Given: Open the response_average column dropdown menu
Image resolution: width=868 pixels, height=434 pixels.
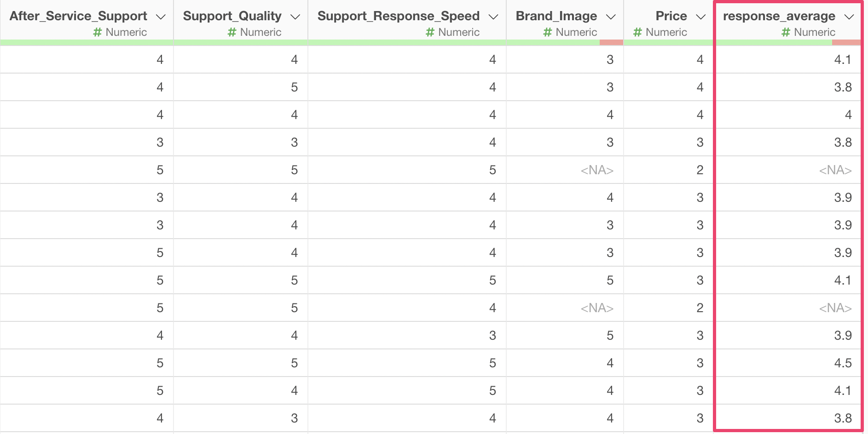Looking at the screenshot, I should click(849, 17).
